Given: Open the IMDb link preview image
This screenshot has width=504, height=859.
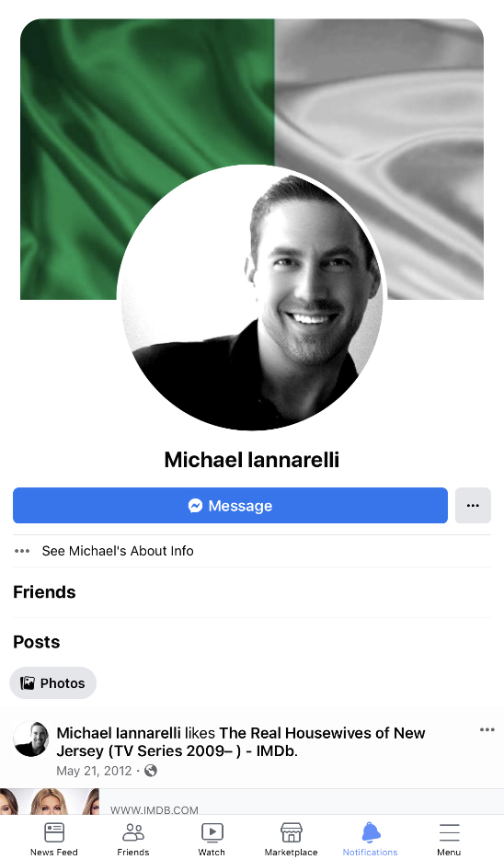Looking at the screenshot, I should 50,801.
